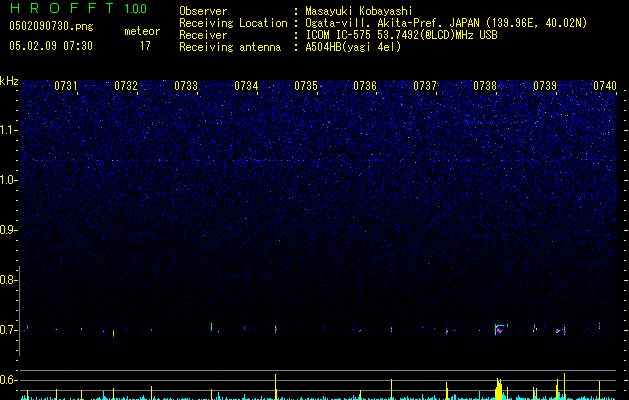Select the 0738 time marker

pos(485,86)
